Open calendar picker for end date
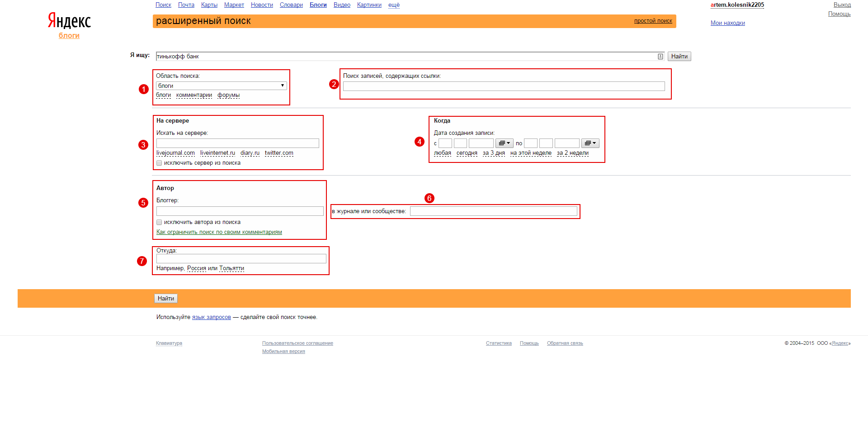 (590, 143)
